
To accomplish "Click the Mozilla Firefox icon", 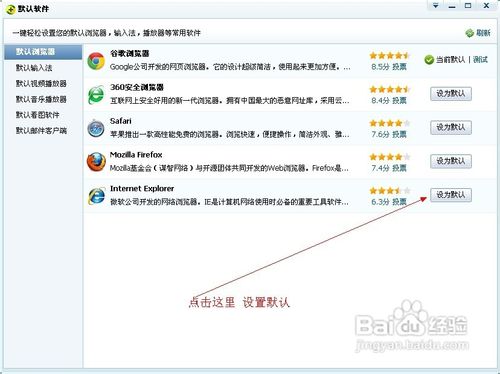I will [x=96, y=162].
